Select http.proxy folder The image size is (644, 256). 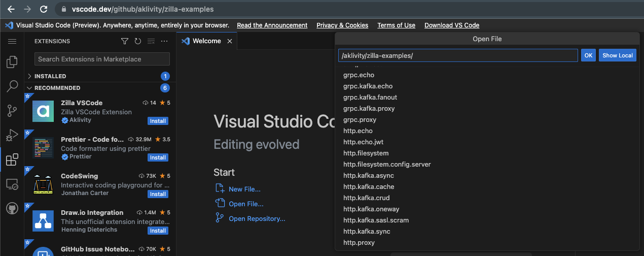(487, 243)
